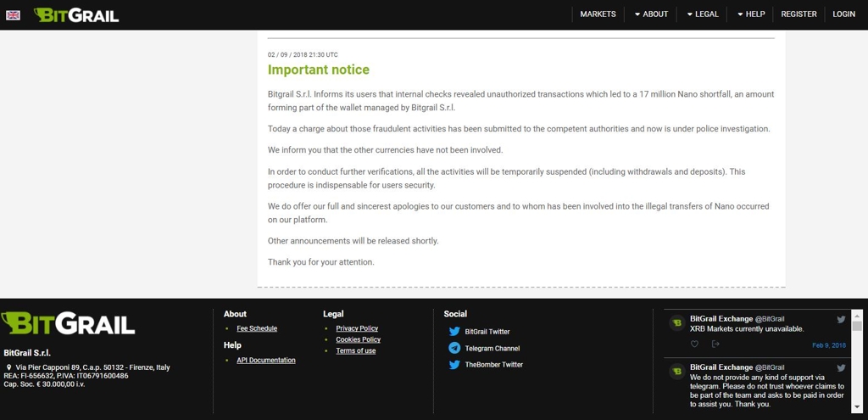Click the BitGrail Twitter bird icon

(x=454, y=332)
